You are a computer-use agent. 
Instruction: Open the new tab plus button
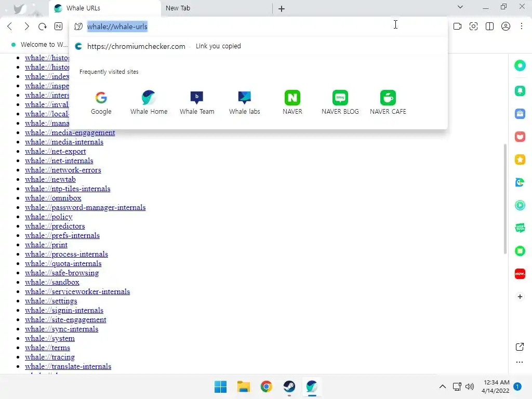tap(281, 9)
